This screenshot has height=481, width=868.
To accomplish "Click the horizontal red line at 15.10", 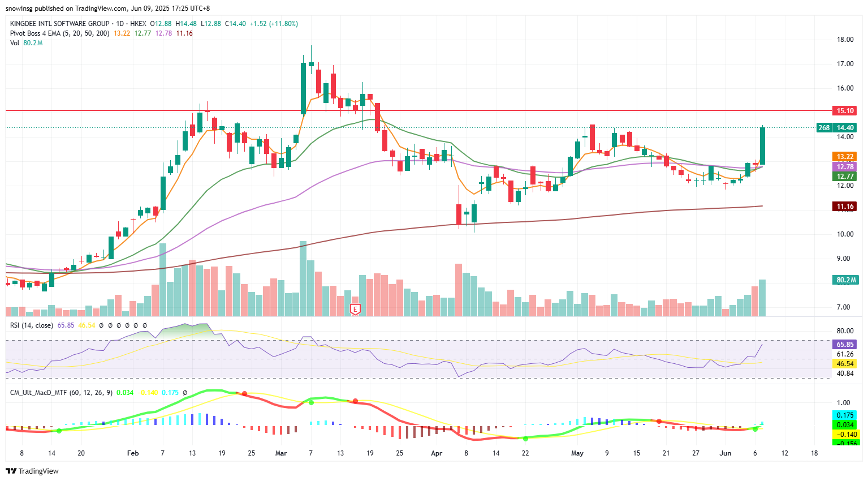I will tap(418, 110).
